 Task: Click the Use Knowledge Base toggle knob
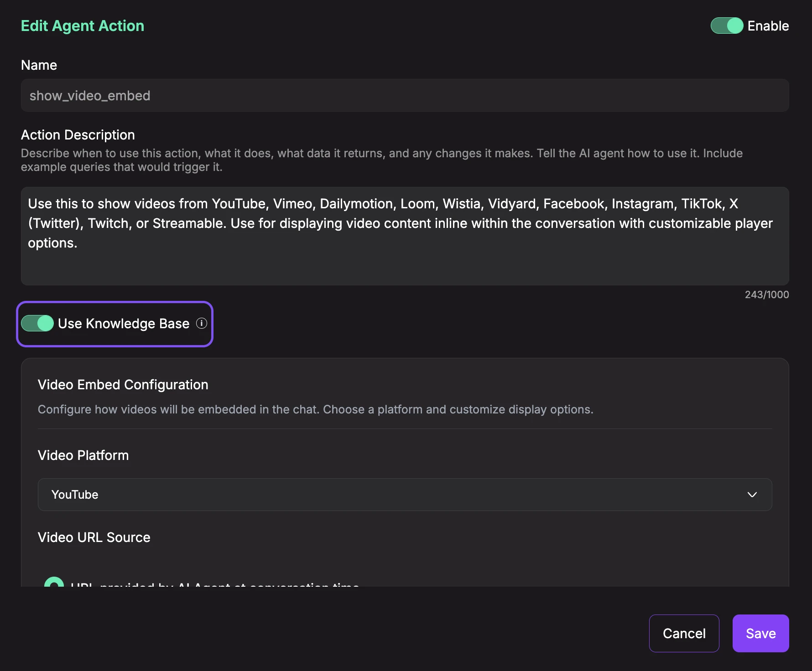(45, 324)
